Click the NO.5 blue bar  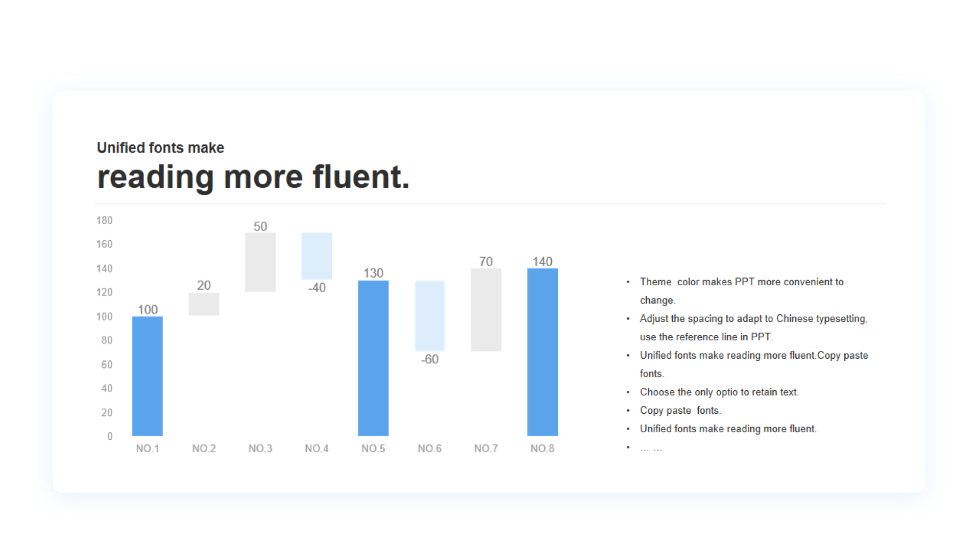(x=373, y=358)
